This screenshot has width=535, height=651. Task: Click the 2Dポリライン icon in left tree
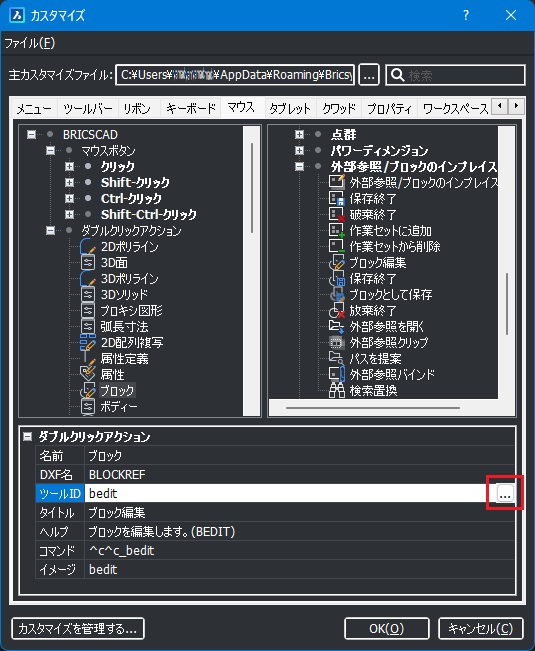[88, 247]
